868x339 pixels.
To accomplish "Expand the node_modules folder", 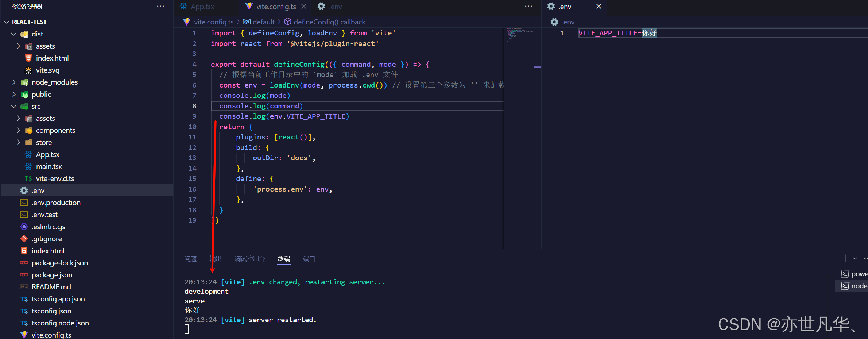I will [14, 82].
